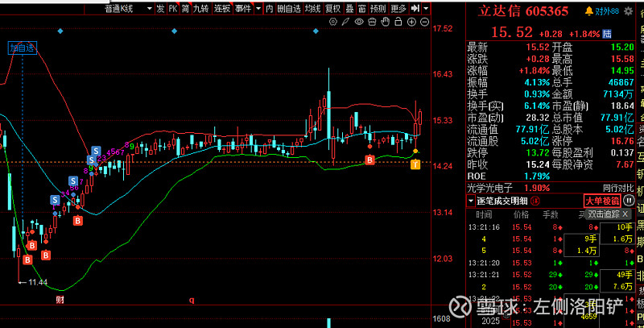
Task: Click the 大单棱镜 button
Action: [602, 201]
